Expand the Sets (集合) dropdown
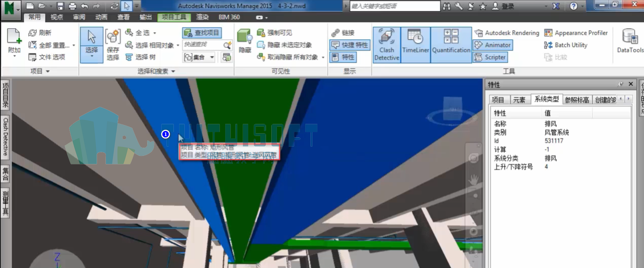644x268 pixels. coord(212,57)
